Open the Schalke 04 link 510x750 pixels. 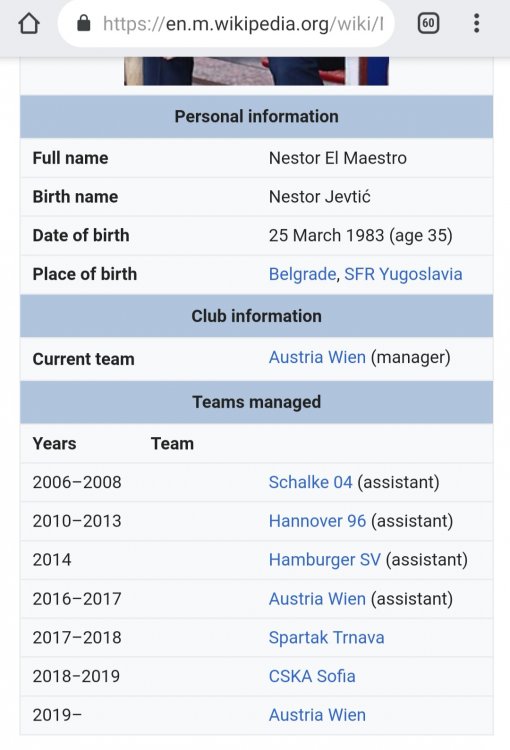pos(310,482)
